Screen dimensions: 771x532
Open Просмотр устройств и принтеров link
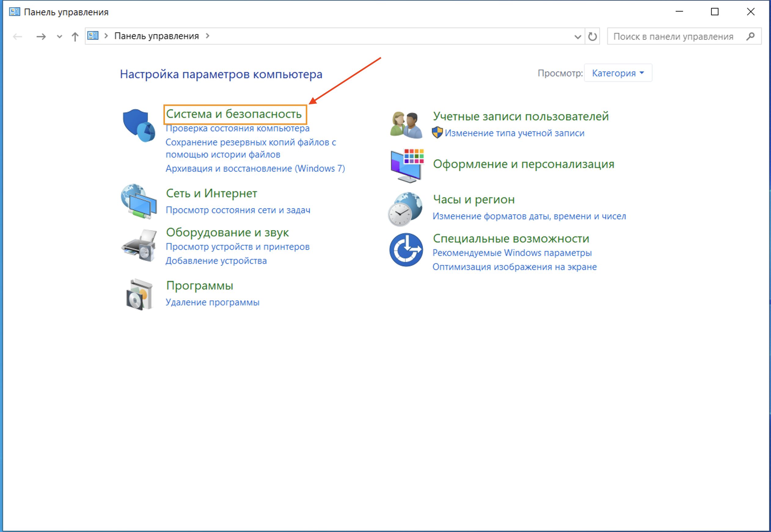tap(238, 247)
